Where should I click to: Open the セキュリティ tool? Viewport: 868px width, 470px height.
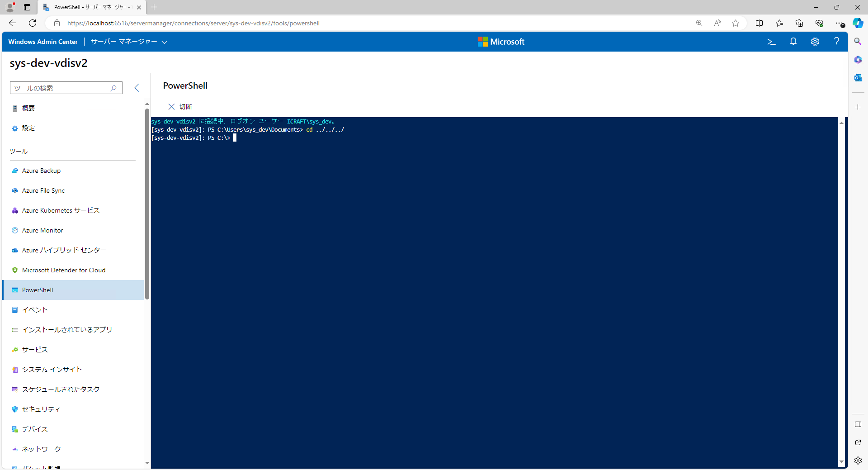[x=72, y=409]
